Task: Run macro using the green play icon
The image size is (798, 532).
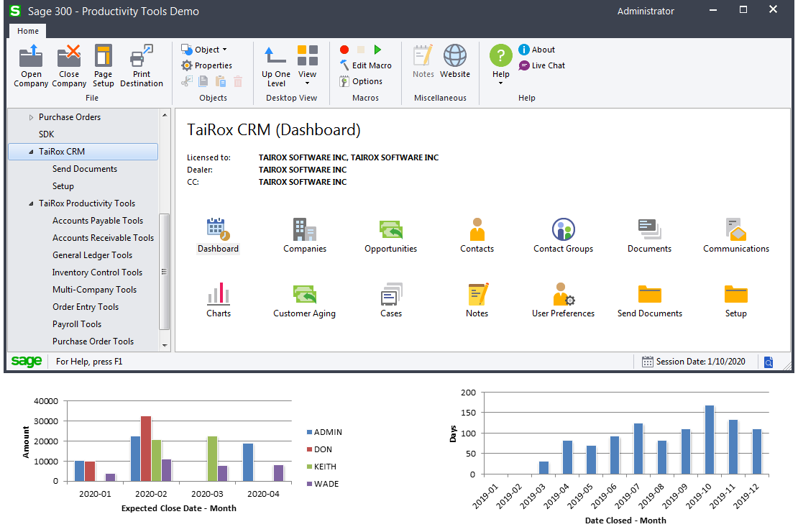Action: [377, 50]
